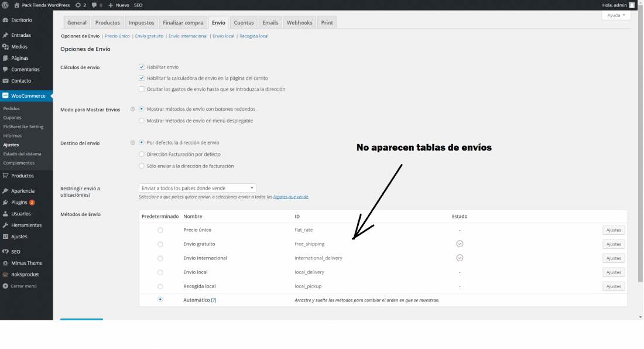
Task: Click the WooCommerce icon in sidebar
Action: [x=5, y=95]
